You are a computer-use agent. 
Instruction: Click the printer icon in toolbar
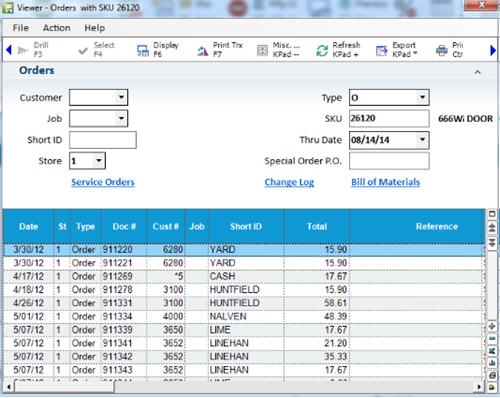click(x=442, y=51)
